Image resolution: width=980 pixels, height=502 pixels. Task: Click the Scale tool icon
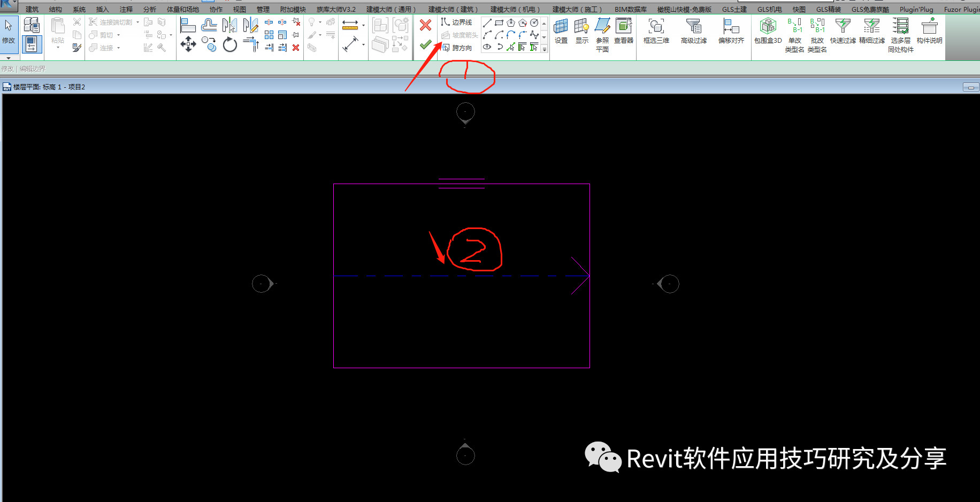pyautogui.click(x=282, y=35)
